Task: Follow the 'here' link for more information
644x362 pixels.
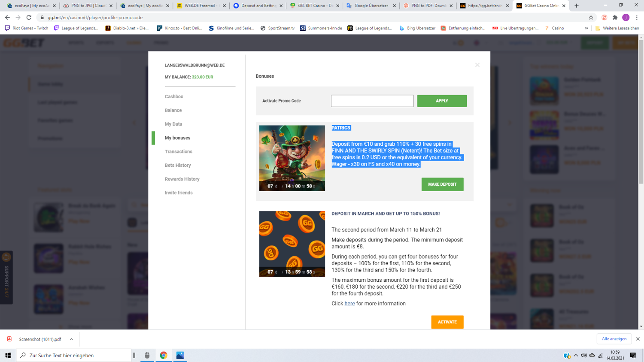Action: (x=349, y=304)
